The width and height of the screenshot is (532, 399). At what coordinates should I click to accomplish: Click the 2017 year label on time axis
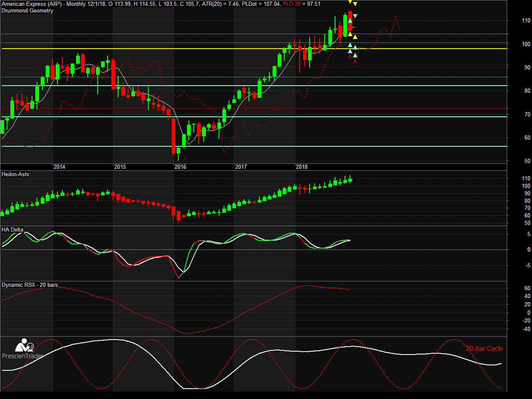pos(241,167)
